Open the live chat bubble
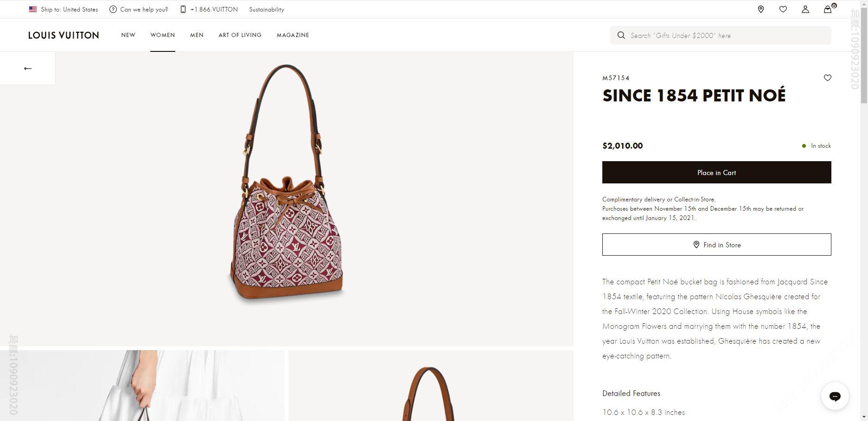868x421 pixels. coord(835,396)
